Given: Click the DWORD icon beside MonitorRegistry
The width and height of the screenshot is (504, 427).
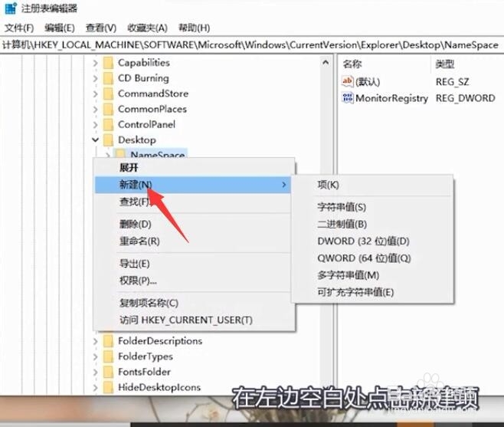Looking at the screenshot, I should click(348, 98).
